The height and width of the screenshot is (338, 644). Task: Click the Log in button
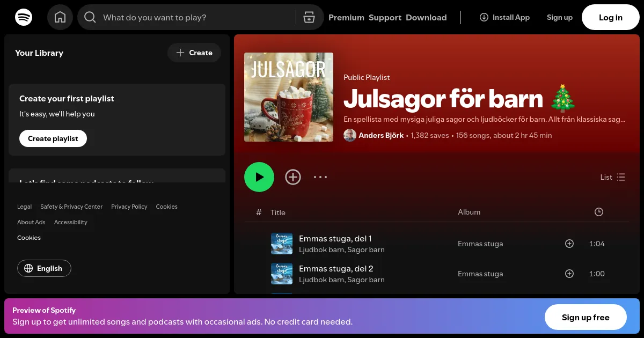(610, 17)
